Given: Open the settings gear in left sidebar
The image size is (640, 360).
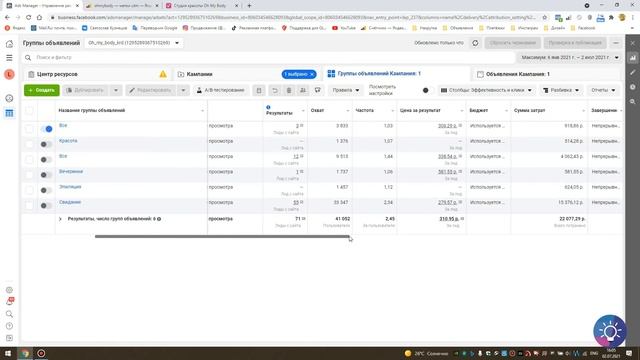Looking at the screenshot, I should click(x=9, y=290).
